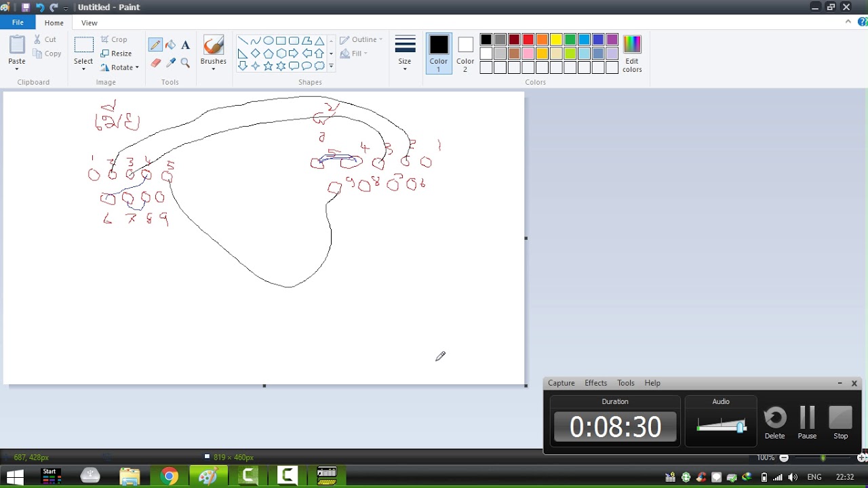Select the Pencil tool
868x488 pixels.
[155, 45]
